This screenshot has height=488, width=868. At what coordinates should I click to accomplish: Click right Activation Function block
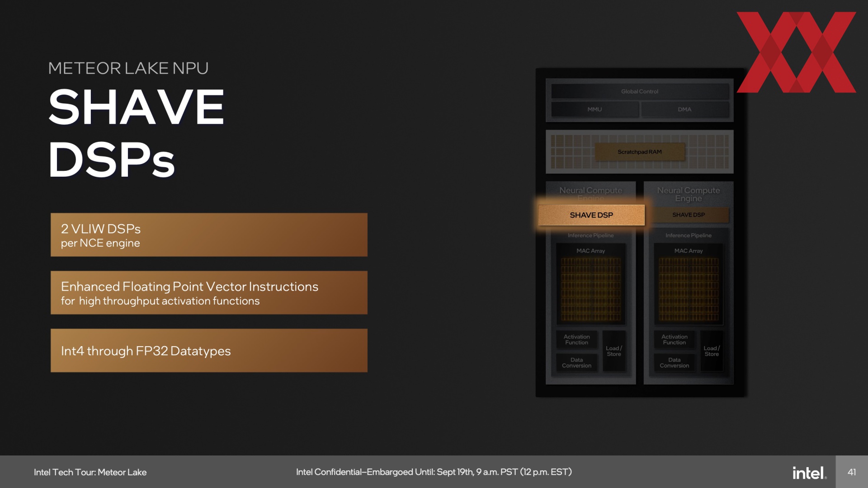pos(675,340)
